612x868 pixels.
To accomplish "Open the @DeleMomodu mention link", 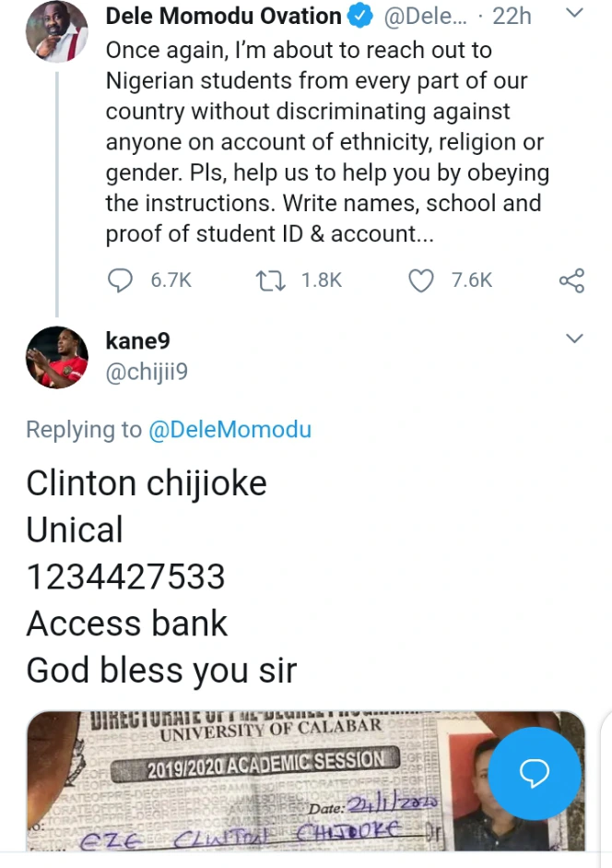I will pyautogui.click(x=229, y=430).
